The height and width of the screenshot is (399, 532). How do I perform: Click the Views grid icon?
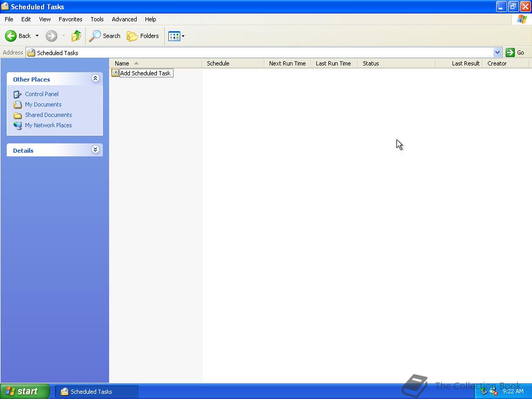click(x=174, y=36)
